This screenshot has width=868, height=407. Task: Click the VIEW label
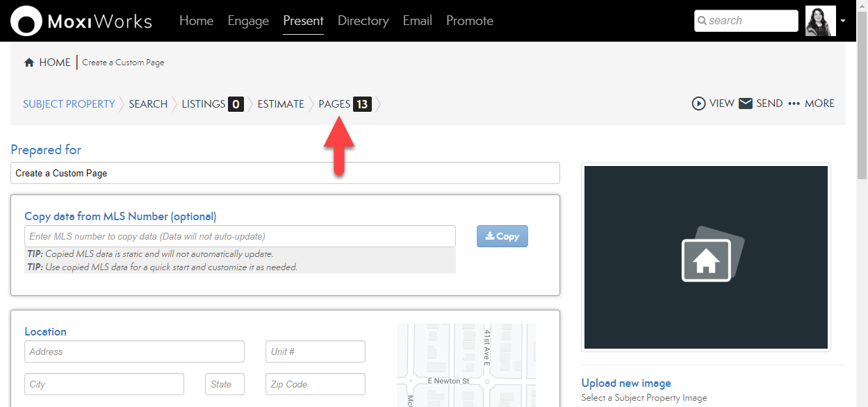[722, 103]
